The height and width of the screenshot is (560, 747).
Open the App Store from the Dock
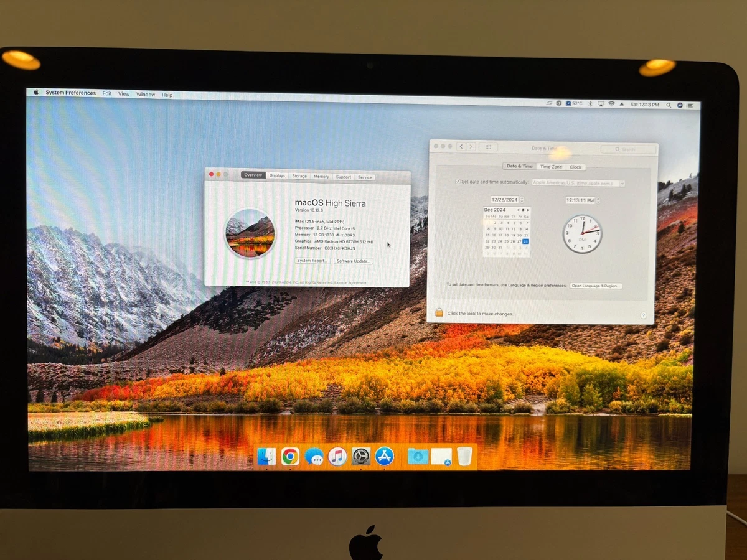(x=384, y=456)
